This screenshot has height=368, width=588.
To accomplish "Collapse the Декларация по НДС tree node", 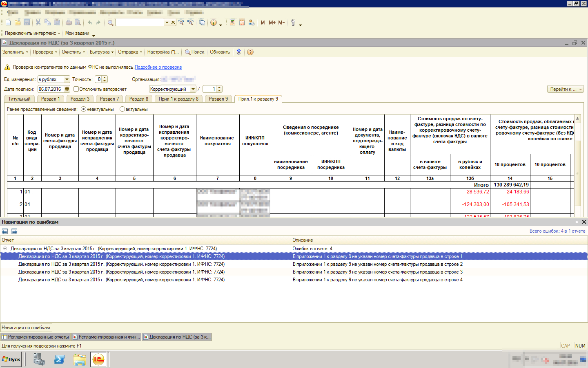I will click(5, 249).
